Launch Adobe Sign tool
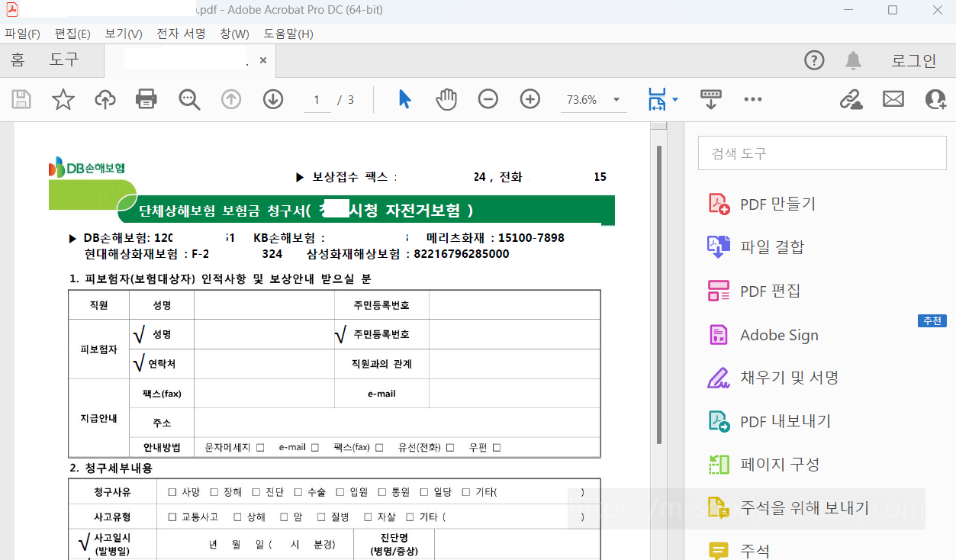 pos(764,335)
